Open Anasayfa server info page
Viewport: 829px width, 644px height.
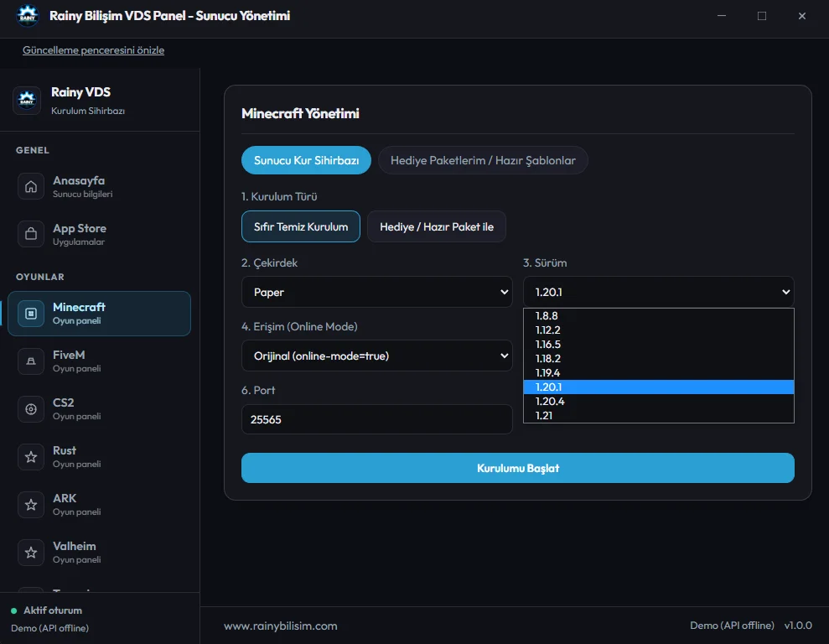tap(100, 187)
